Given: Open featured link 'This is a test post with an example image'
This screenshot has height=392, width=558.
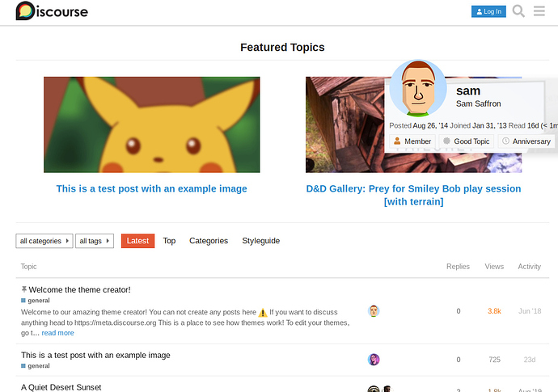Looking at the screenshot, I should click(151, 188).
